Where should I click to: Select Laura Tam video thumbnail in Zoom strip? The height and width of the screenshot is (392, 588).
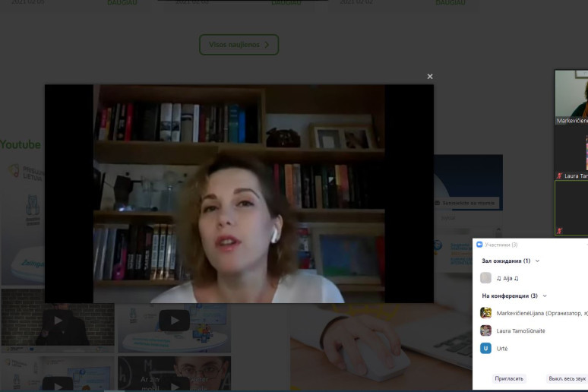[x=571, y=152]
